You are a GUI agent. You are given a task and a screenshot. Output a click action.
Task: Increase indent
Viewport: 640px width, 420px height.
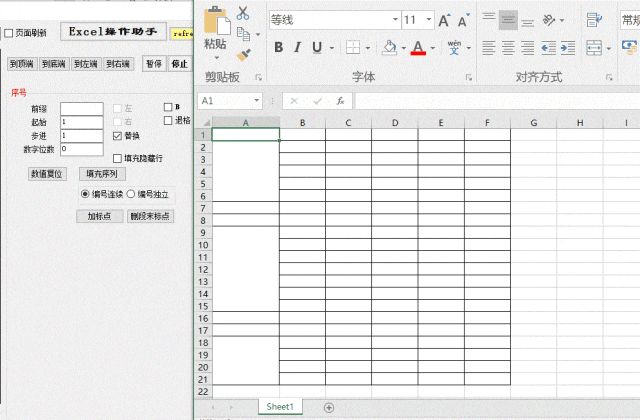pyautogui.click(x=568, y=48)
